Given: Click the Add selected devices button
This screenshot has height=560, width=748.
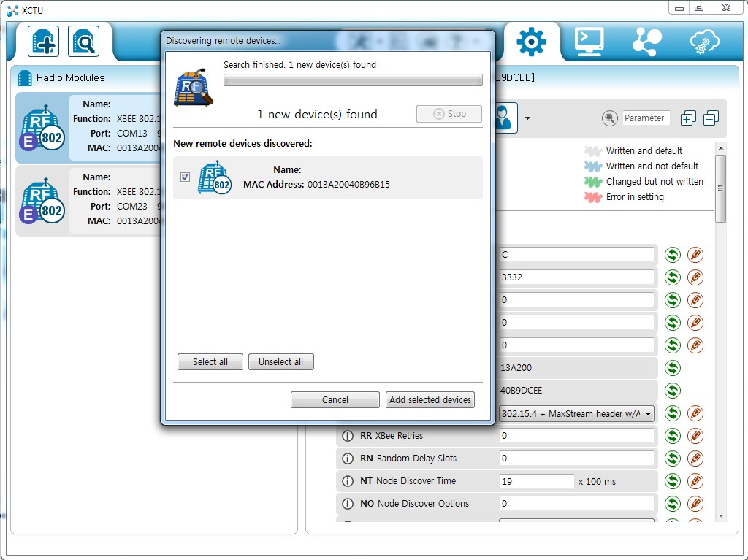Looking at the screenshot, I should [x=430, y=399].
